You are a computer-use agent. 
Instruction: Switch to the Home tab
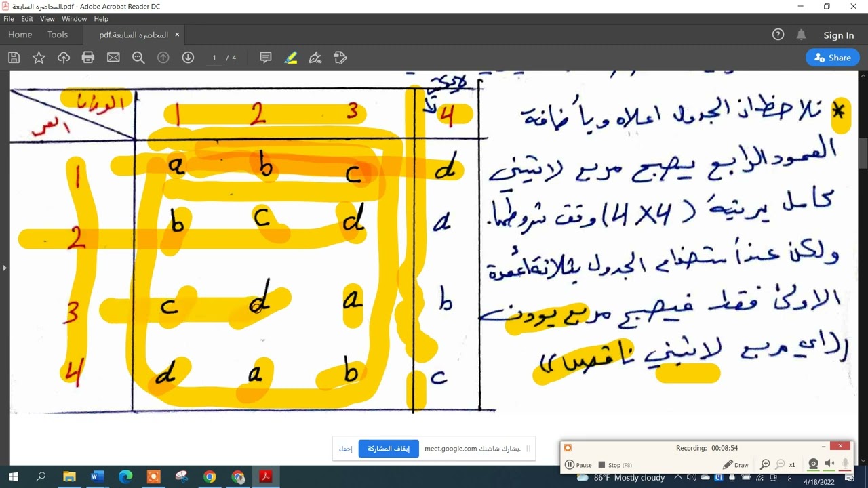[20, 35]
